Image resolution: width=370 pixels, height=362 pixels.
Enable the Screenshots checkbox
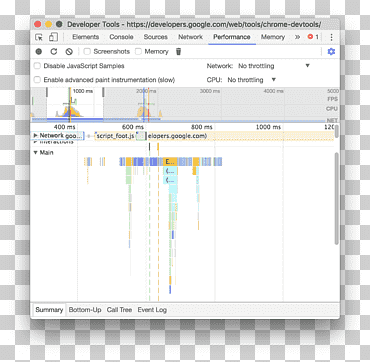point(87,52)
